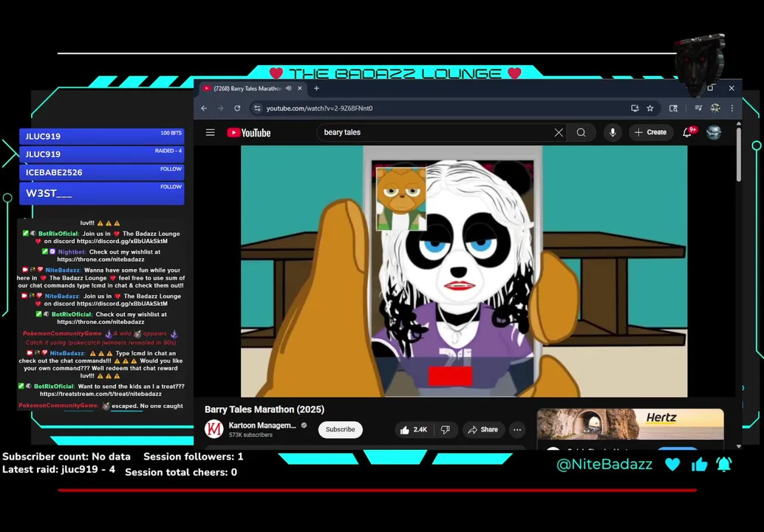Click PokemonCommunityGame escaped message

point(101,406)
